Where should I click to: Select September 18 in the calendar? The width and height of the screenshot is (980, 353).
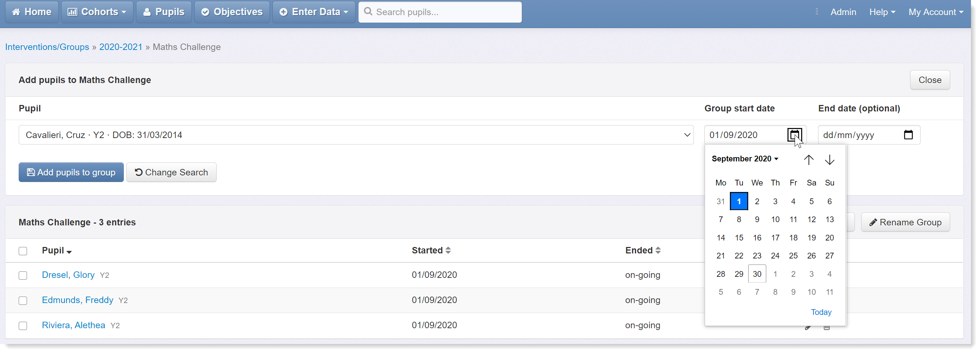(x=793, y=238)
